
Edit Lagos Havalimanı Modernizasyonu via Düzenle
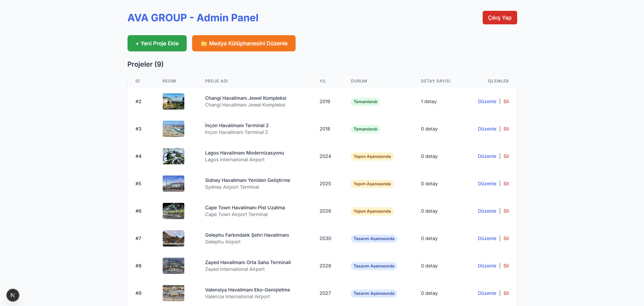click(x=487, y=156)
